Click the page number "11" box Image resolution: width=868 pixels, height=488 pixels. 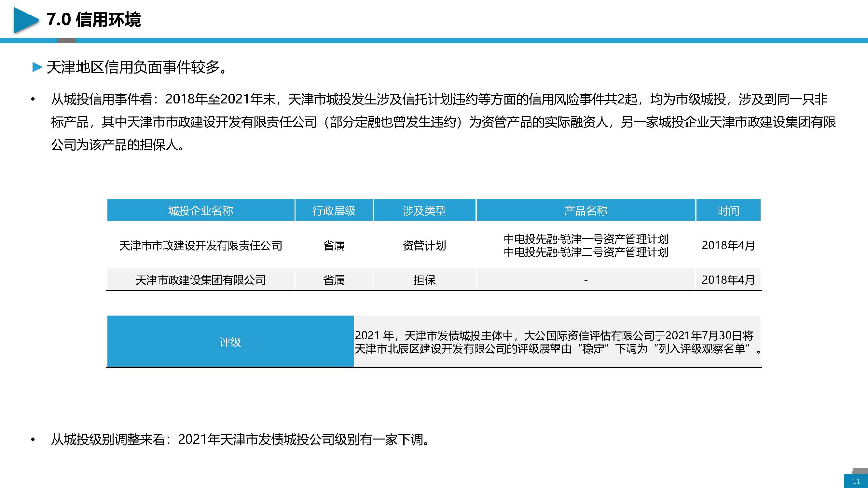856,481
